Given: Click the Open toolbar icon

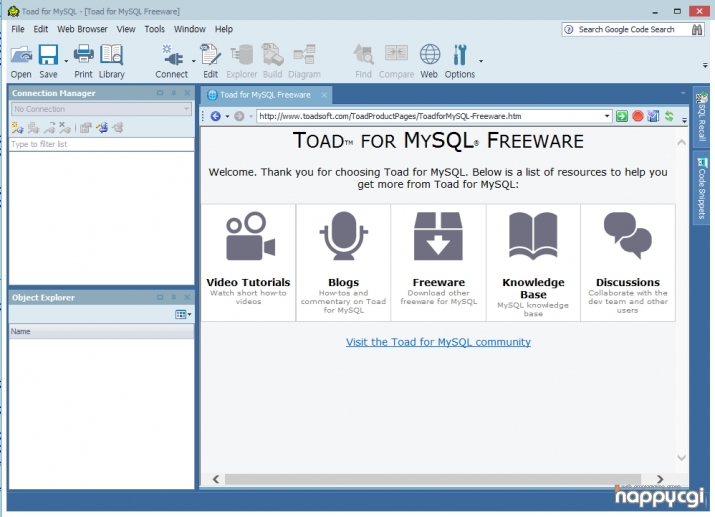Looking at the screenshot, I should (x=21, y=55).
